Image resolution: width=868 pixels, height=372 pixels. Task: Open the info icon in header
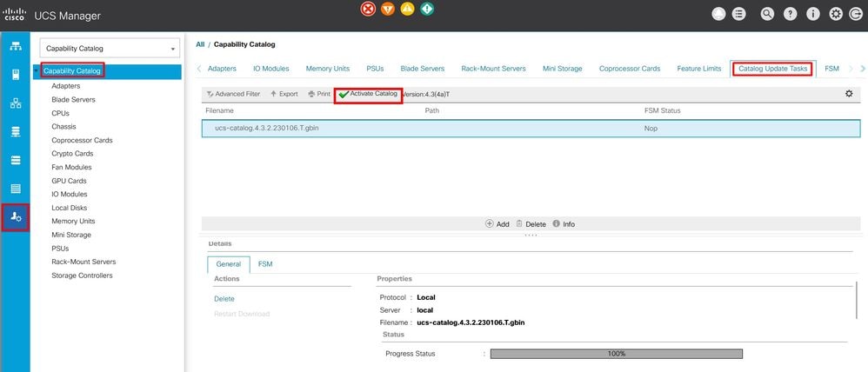pyautogui.click(x=812, y=15)
